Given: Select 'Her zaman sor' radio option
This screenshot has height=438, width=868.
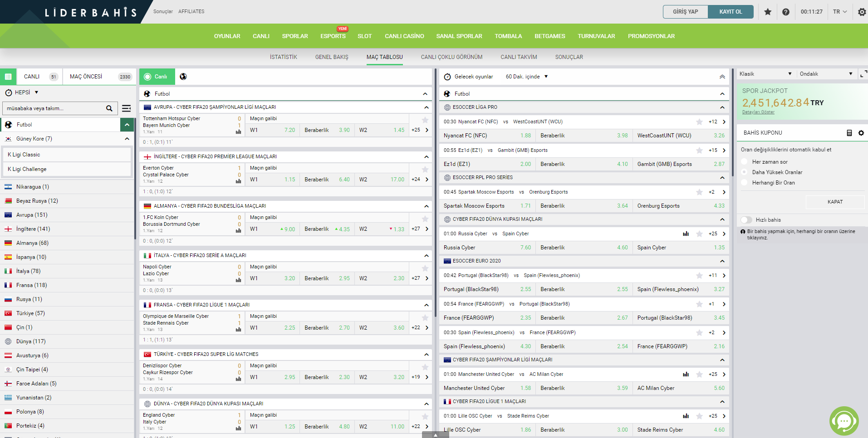Looking at the screenshot, I should point(744,162).
